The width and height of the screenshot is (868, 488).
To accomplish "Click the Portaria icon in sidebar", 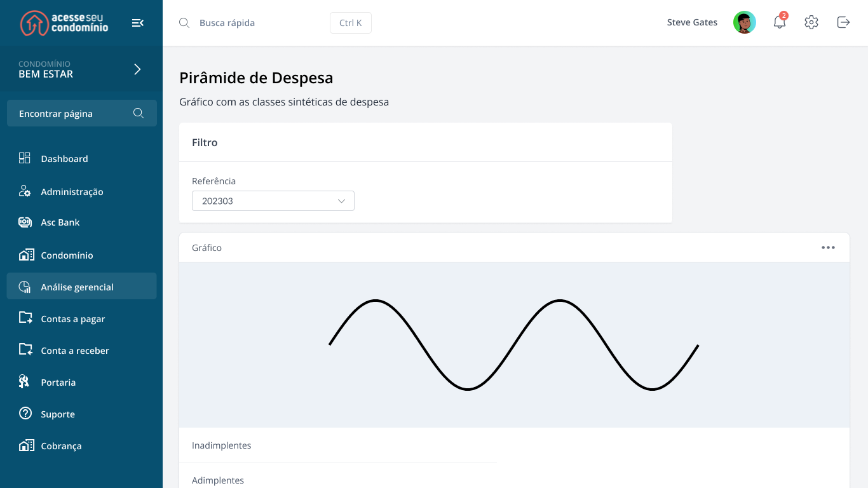I will [25, 382].
